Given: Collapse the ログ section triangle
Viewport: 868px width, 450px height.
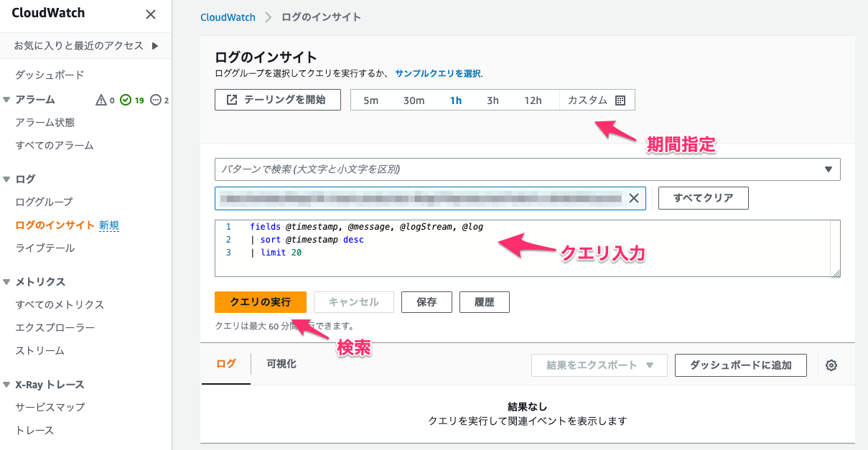Looking at the screenshot, I should pos(6,179).
